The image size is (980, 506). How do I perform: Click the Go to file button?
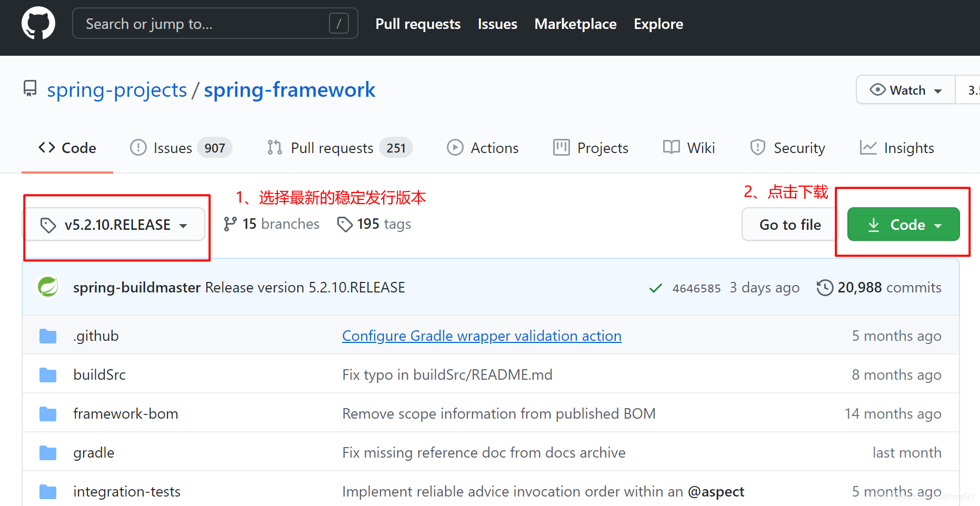coord(789,225)
